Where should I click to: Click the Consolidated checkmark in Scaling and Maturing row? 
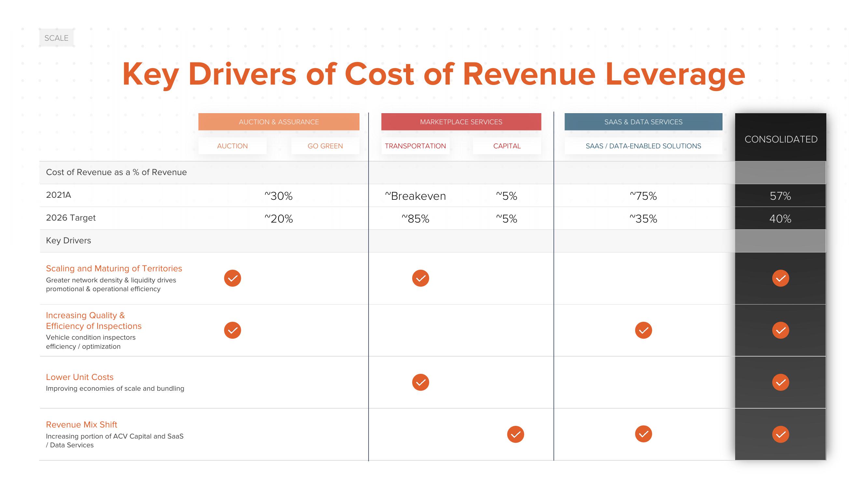click(781, 278)
